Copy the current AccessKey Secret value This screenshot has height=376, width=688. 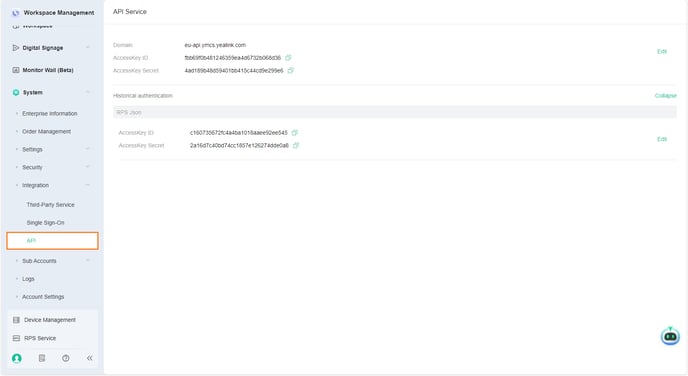(x=290, y=71)
